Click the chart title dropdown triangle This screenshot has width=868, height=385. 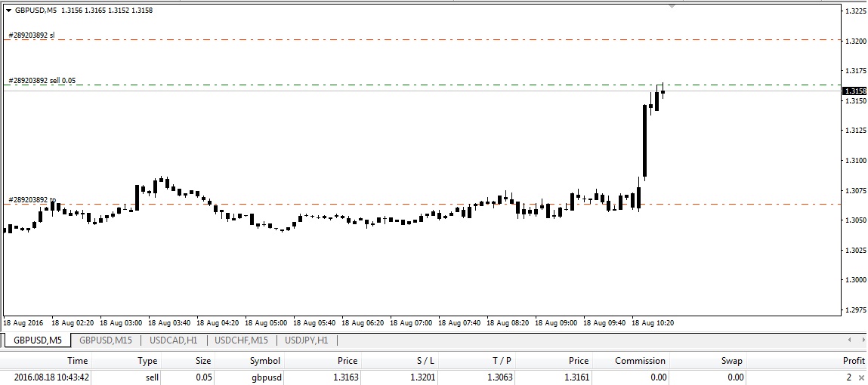coord(8,11)
